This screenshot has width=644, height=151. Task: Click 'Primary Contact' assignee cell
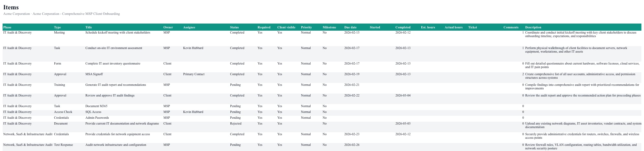[194, 74]
